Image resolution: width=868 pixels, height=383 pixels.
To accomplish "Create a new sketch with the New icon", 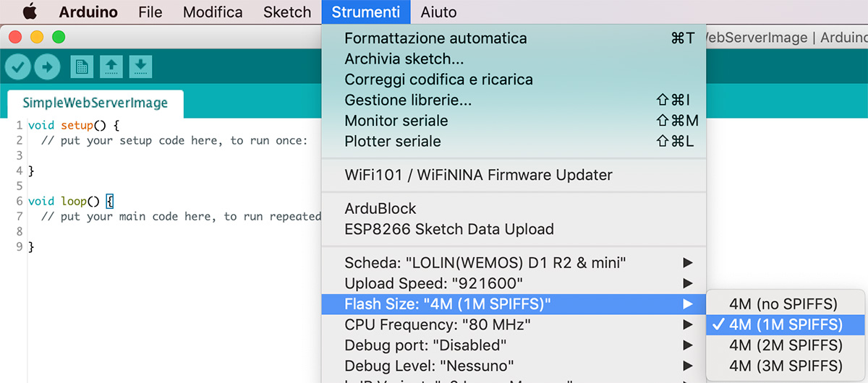I will point(82,67).
